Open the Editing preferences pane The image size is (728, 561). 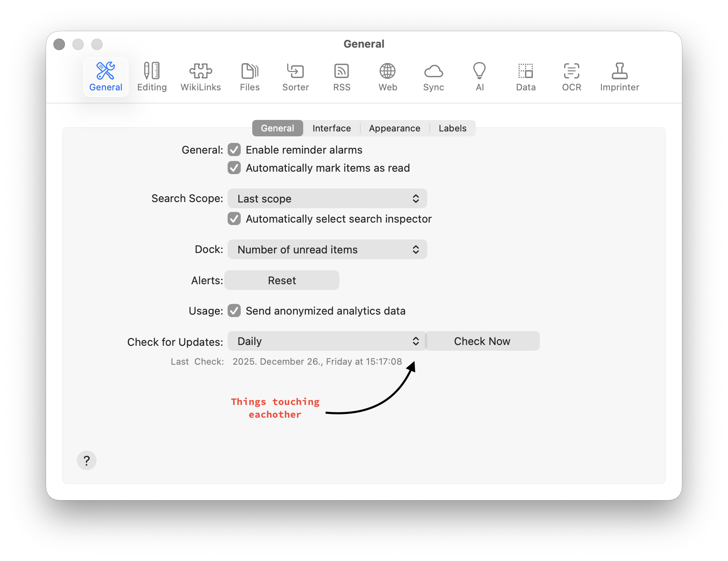152,77
